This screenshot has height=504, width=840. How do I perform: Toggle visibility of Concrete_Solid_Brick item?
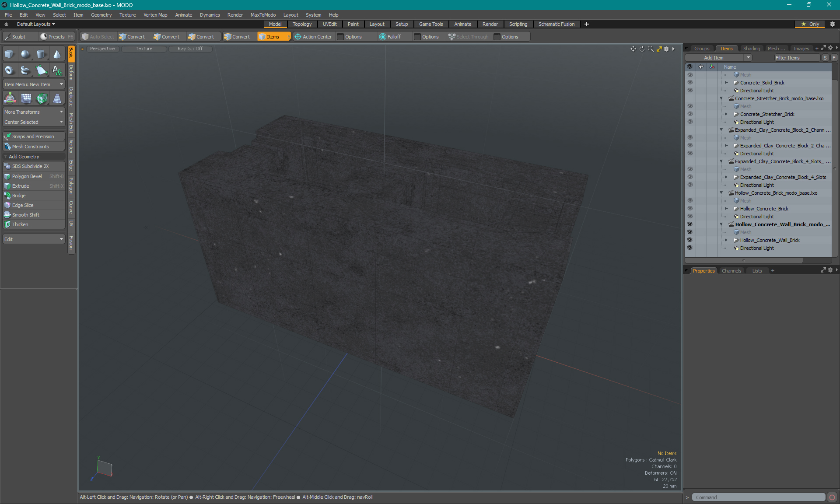(x=689, y=83)
